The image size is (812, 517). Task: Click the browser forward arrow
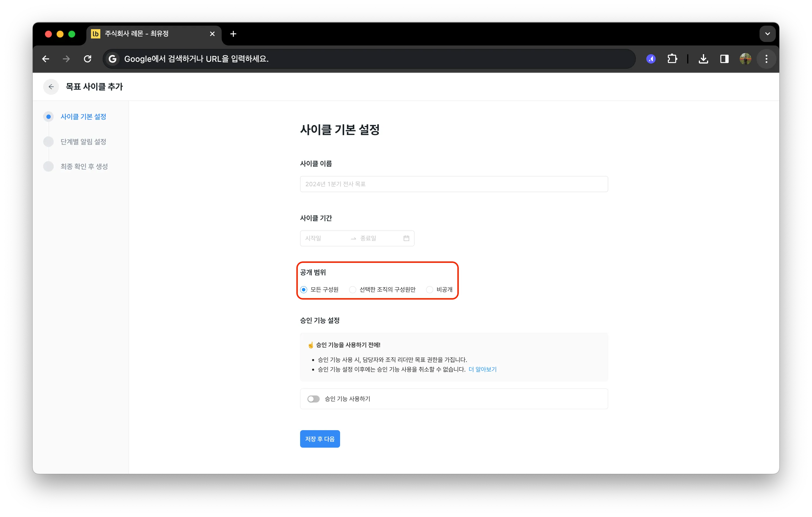[x=66, y=59]
